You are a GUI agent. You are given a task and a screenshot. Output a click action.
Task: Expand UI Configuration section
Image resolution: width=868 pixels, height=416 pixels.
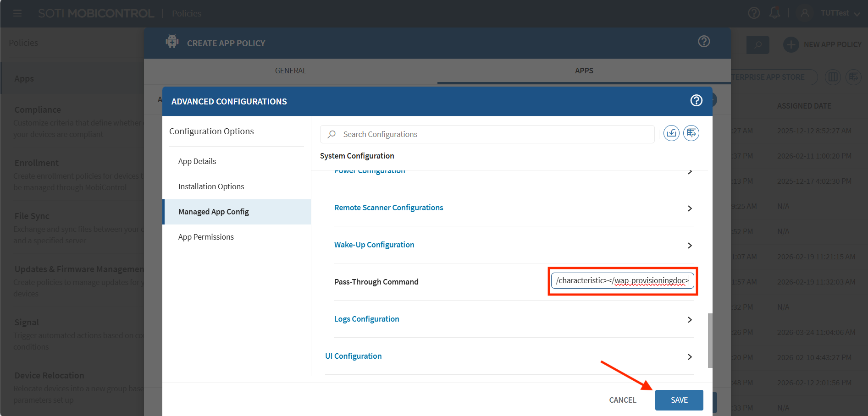pyautogui.click(x=353, y=356)
